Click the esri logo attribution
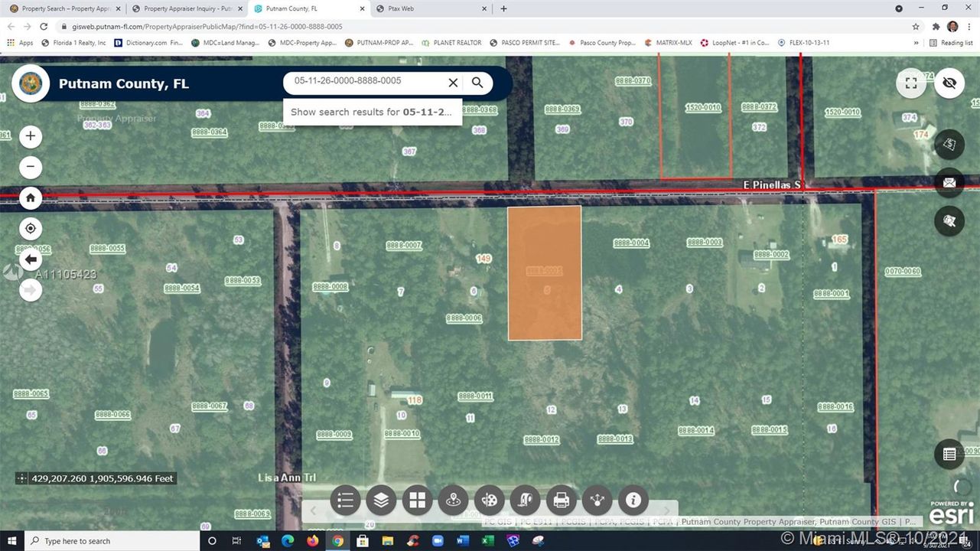 (951, 515)
